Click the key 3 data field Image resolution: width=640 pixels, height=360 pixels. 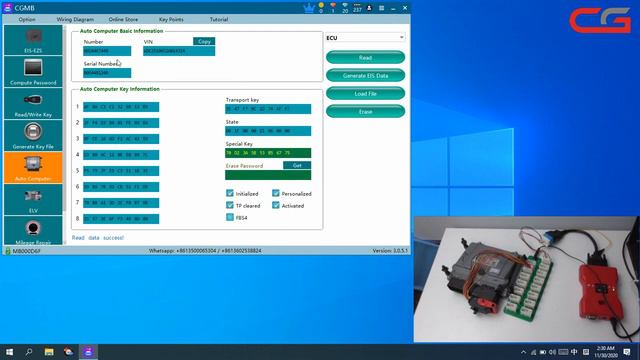coord(121,139)
